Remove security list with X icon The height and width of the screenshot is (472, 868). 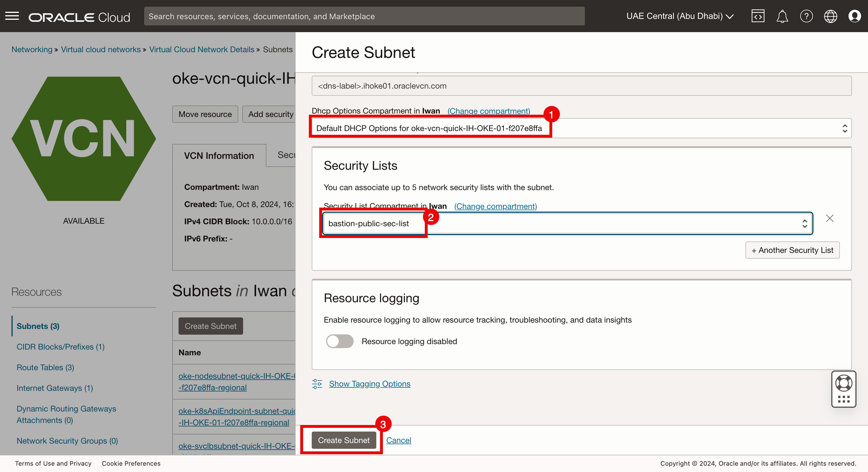(830, 218)
